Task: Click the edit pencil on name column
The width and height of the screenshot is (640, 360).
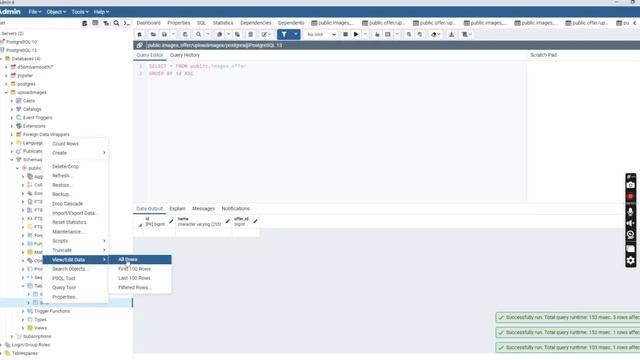Action: click(227, 221)
